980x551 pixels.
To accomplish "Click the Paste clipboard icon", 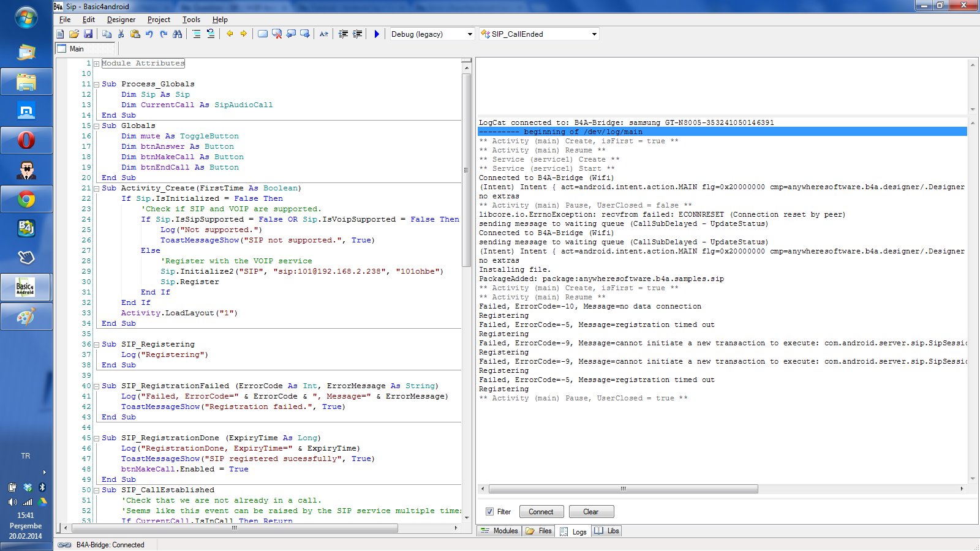I will pyautogui.click(x=135, y=34).
